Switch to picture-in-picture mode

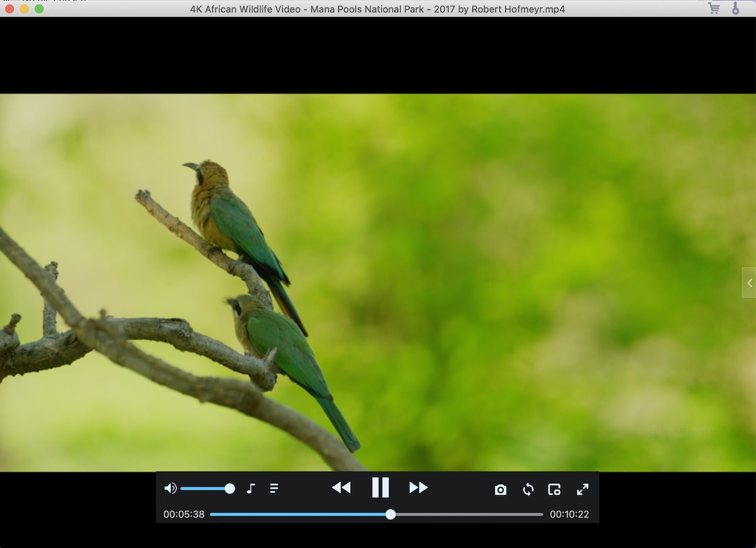(x=554, y=489)
